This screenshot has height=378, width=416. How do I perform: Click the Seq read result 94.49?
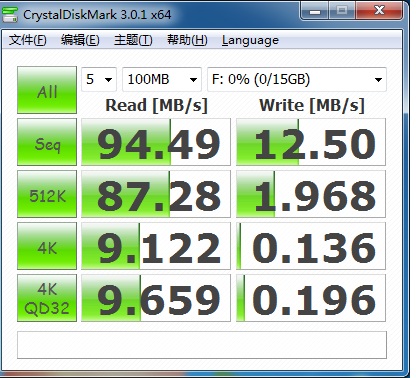156,142
